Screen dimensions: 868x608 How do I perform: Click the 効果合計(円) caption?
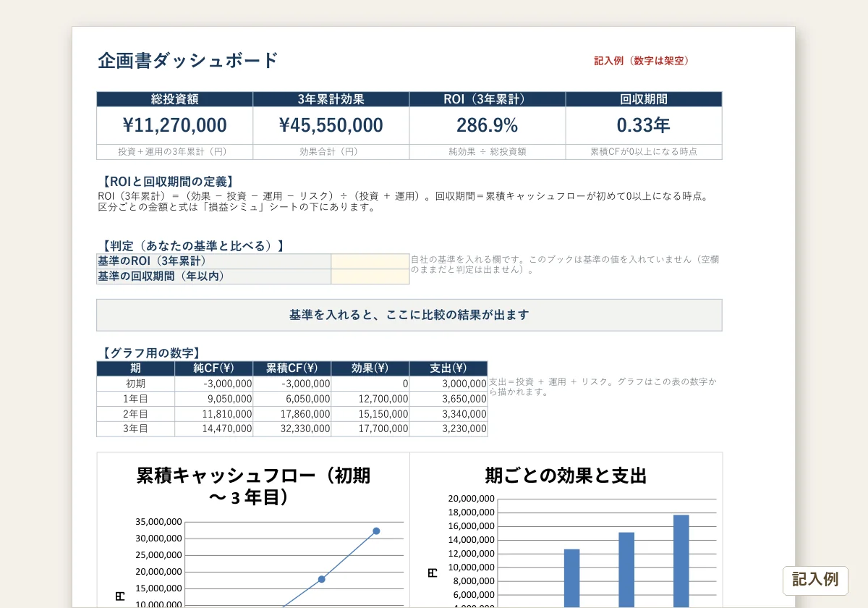click(x=331, y=152)
